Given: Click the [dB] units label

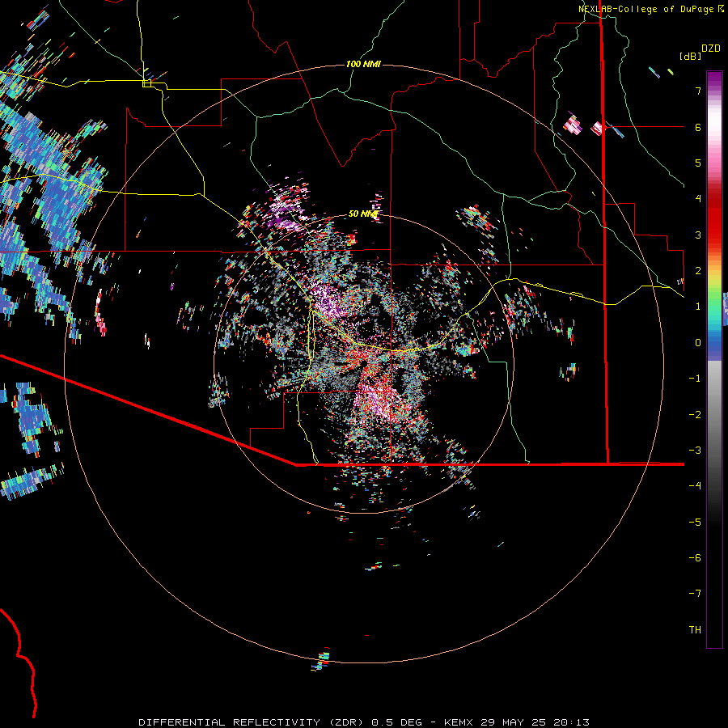Looking at the screenshot, I should pos(690,56).
